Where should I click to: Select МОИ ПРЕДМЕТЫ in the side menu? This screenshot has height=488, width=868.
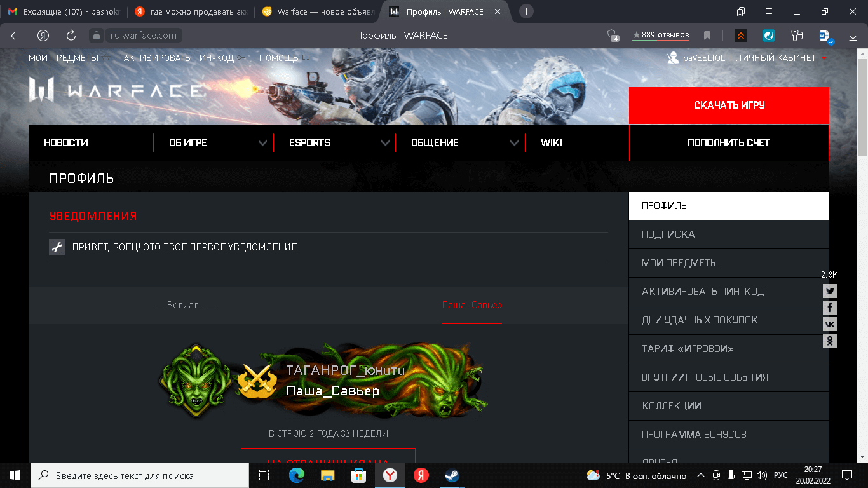point(729,263)
